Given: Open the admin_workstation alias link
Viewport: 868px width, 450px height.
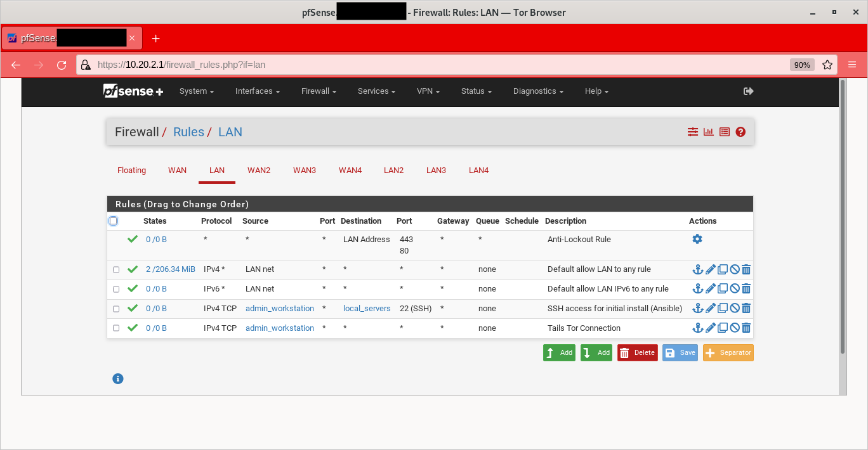Looking at the screenshot, I should [279, 308].
